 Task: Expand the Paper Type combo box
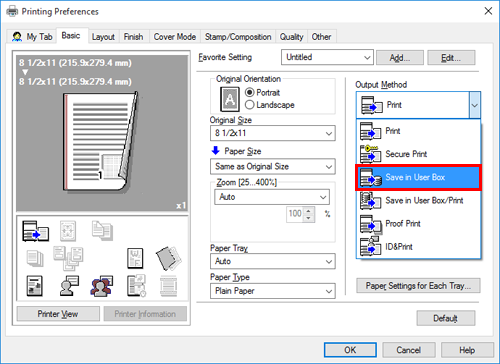(273, 291)
